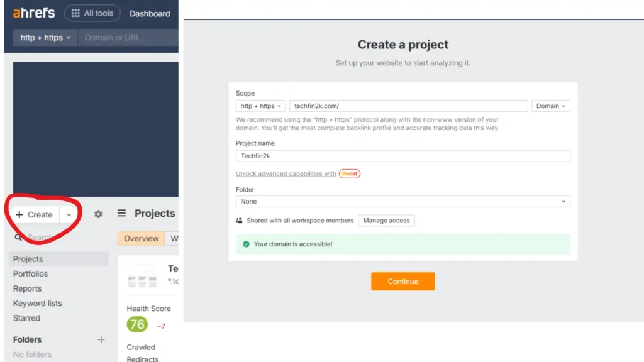Open Unlock advanced capabilities with link
Viewport: 644px width, 362px height.
[x=286, y=173]
